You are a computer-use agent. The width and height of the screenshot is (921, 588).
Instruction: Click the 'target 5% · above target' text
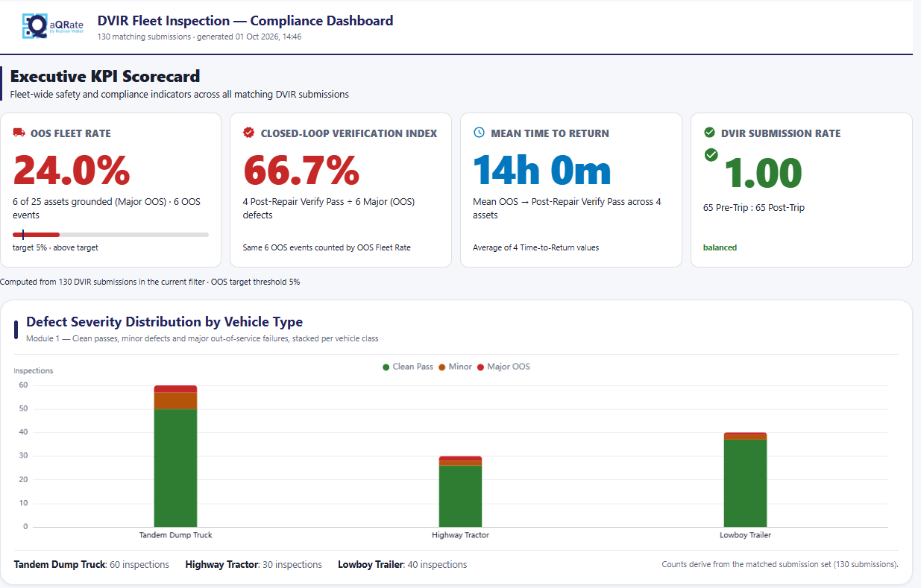pyautogui.click(x=55, y=247)
